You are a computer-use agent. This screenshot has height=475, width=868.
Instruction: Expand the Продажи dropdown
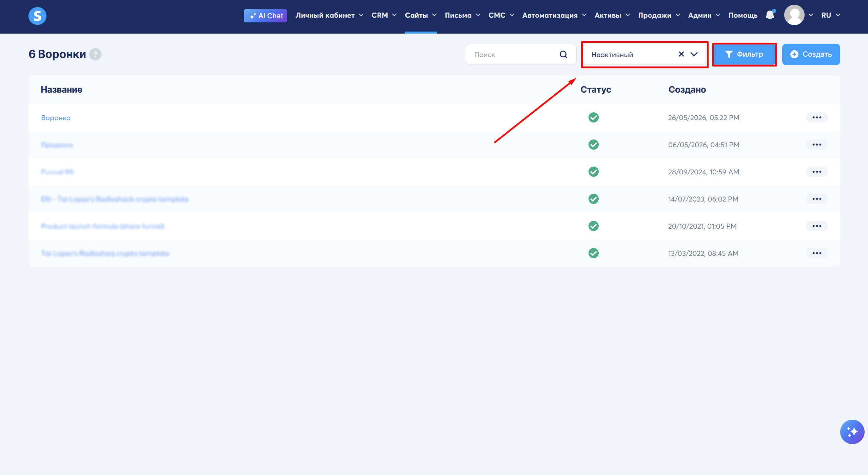[659, 15]
